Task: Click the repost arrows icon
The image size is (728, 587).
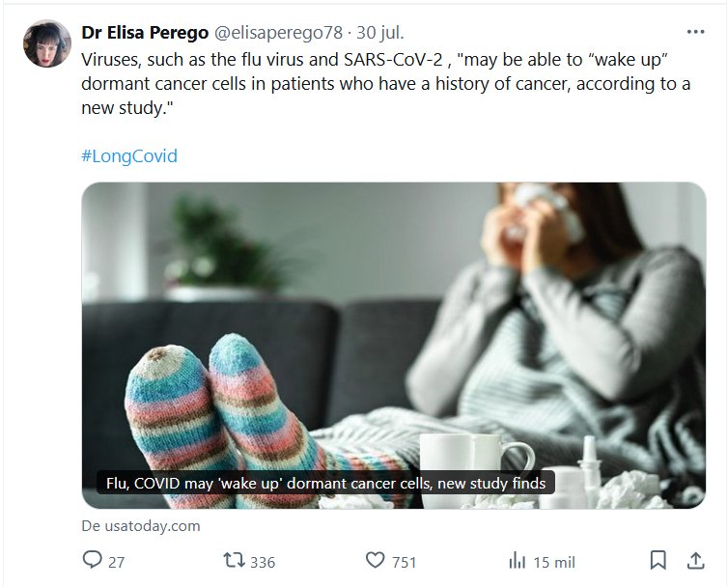Action: (x=234, y=560)
